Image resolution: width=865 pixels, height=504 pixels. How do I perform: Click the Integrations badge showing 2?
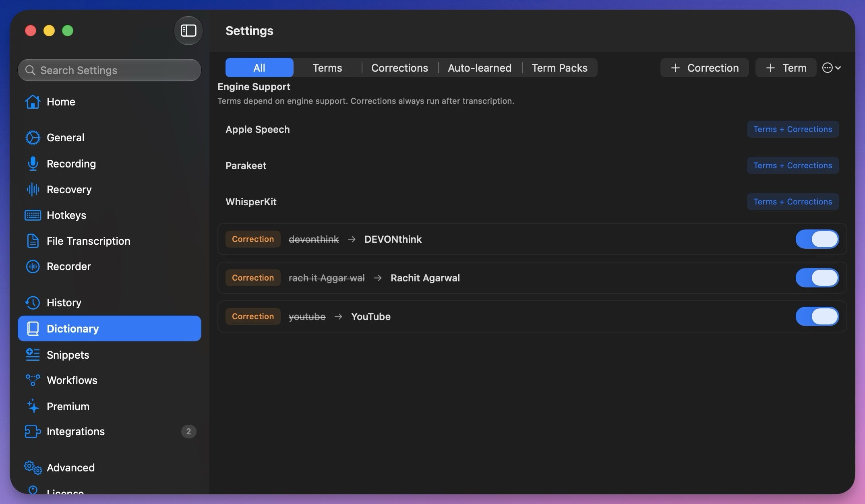pos(188,432)
